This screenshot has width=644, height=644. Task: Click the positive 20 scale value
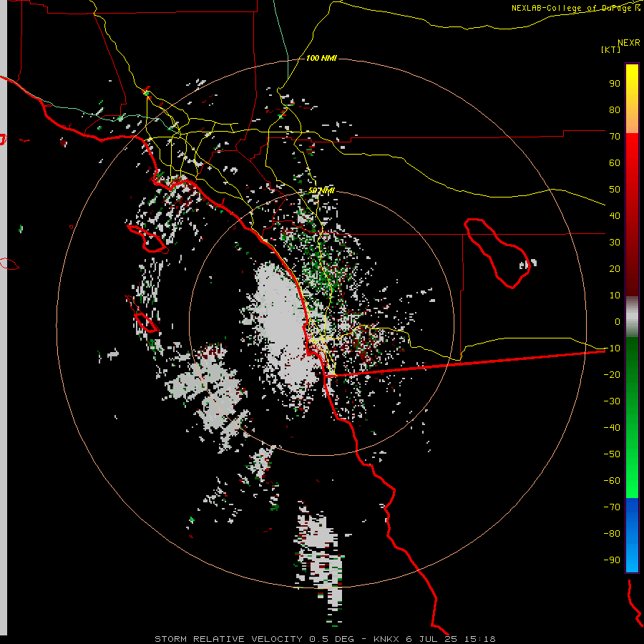coord(615,269)
